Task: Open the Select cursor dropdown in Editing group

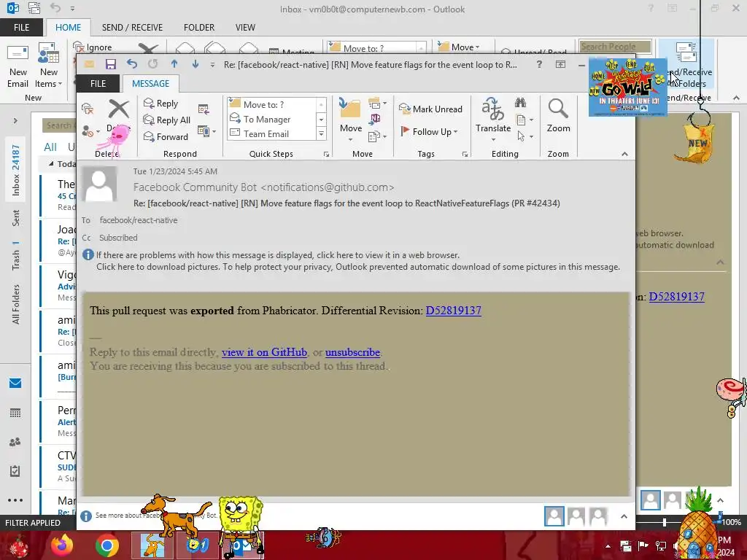Action: pos(525,136)
